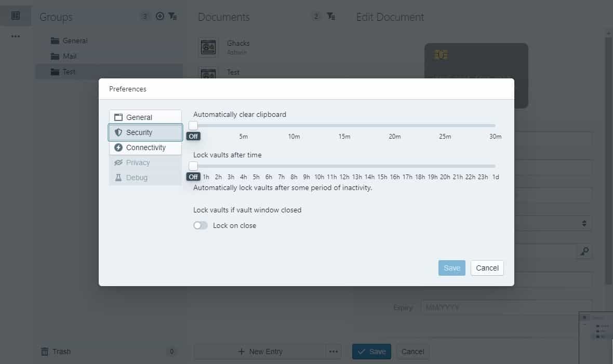Viewport: 613px width, 364px height.
Task: Select the Mail group folder
Action: (109, 56)
